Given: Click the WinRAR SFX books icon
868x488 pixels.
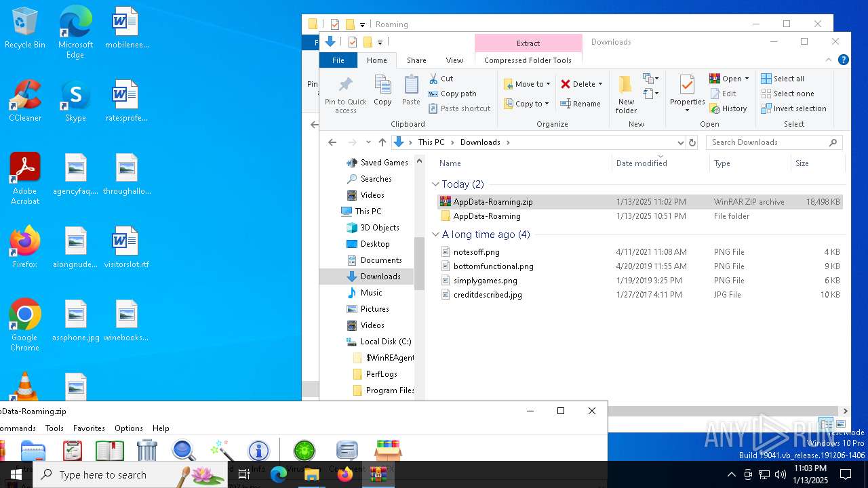Looking at the screenshot, I should pos(388,450).
